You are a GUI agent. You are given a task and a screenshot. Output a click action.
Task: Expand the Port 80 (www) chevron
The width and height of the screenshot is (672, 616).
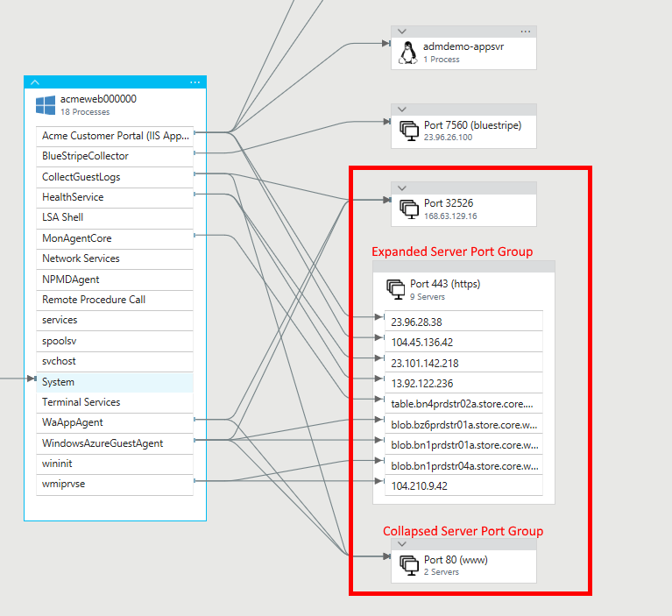(x=401, y=544)
